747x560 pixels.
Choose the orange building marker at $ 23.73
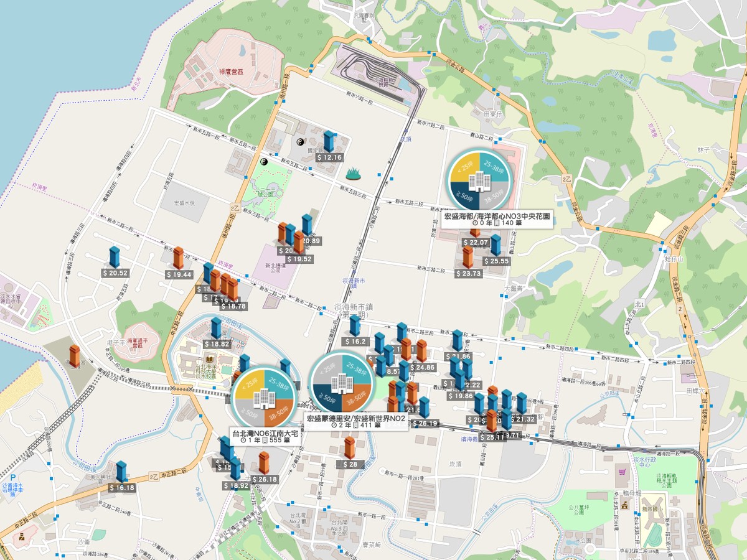(468, 257)
